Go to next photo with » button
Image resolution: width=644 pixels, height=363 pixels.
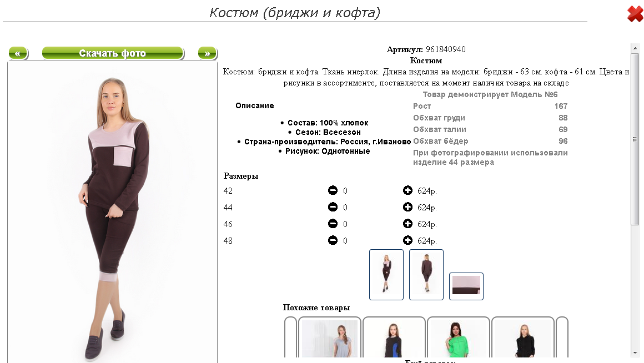(208, 53)
